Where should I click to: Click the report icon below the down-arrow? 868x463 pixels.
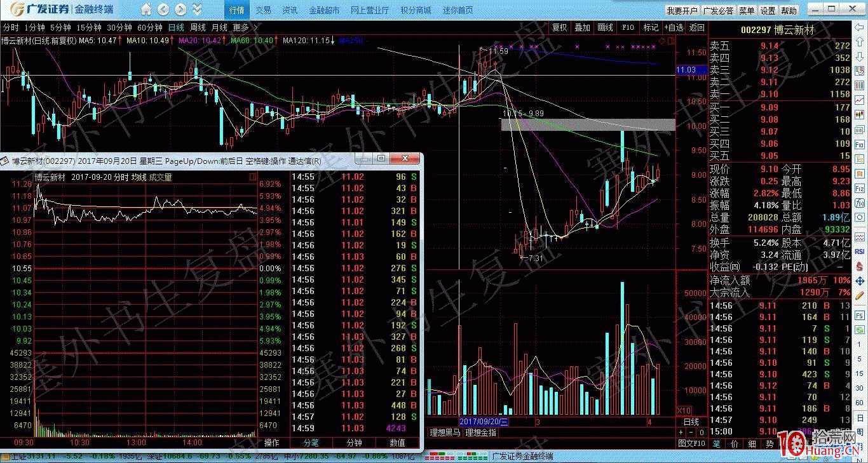[859, 70]
